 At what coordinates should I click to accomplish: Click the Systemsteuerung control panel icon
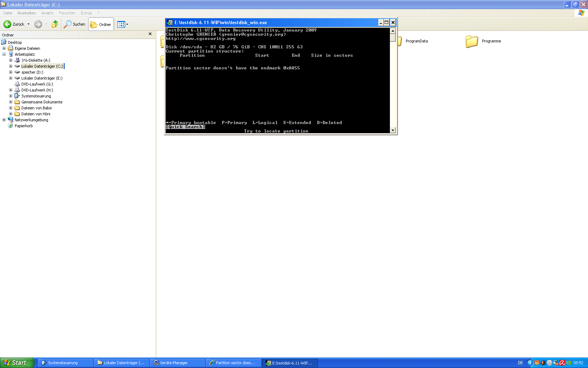pyautogui.click(x=17, y=96)
